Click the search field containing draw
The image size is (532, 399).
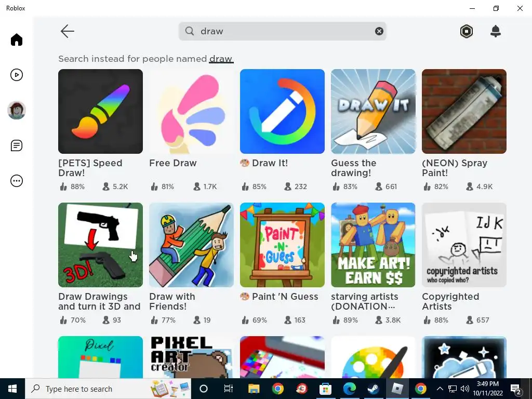pos(282,31)
